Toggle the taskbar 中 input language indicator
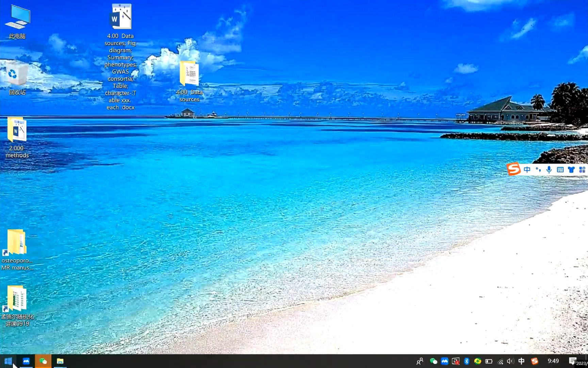The height and width of the screenshot is (368, 588). click(x=521, y=361)
